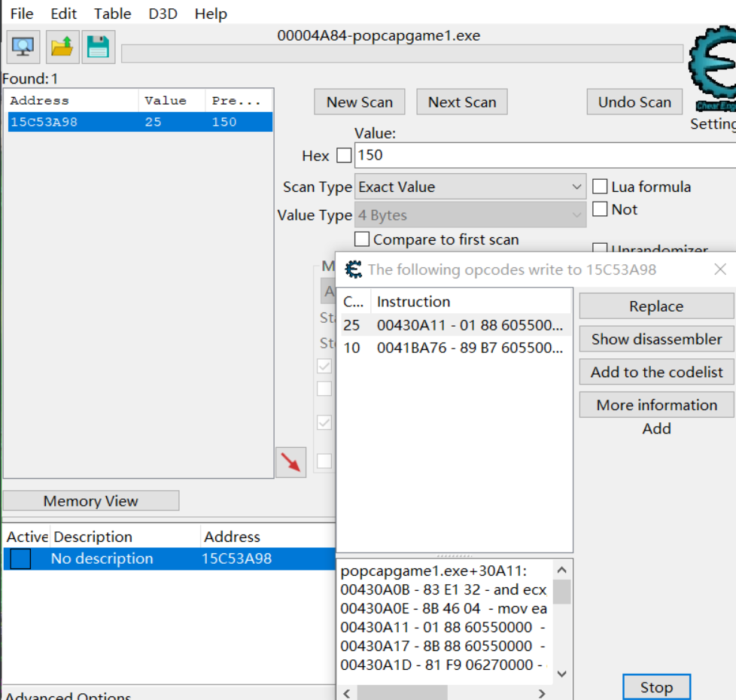This screenshot has width=736, height=700.
Task: Click Cheat Engine icon in opcodes dialog title
Action: click(354, 269)
